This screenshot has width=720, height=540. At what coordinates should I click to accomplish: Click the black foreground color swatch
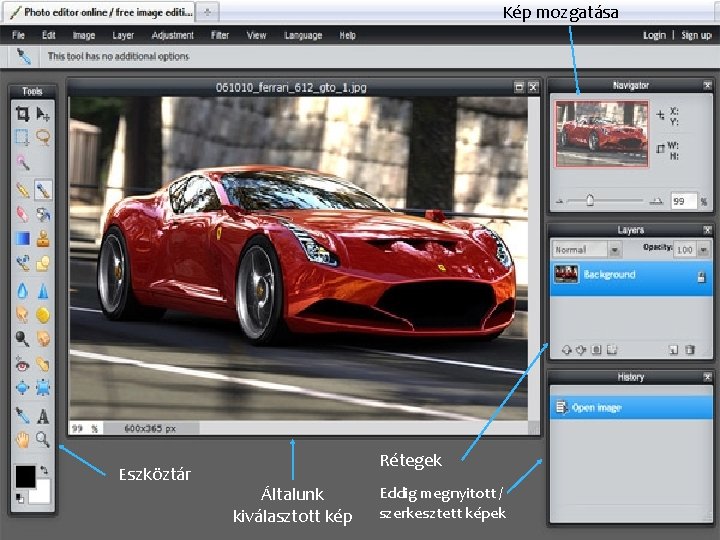25,477
